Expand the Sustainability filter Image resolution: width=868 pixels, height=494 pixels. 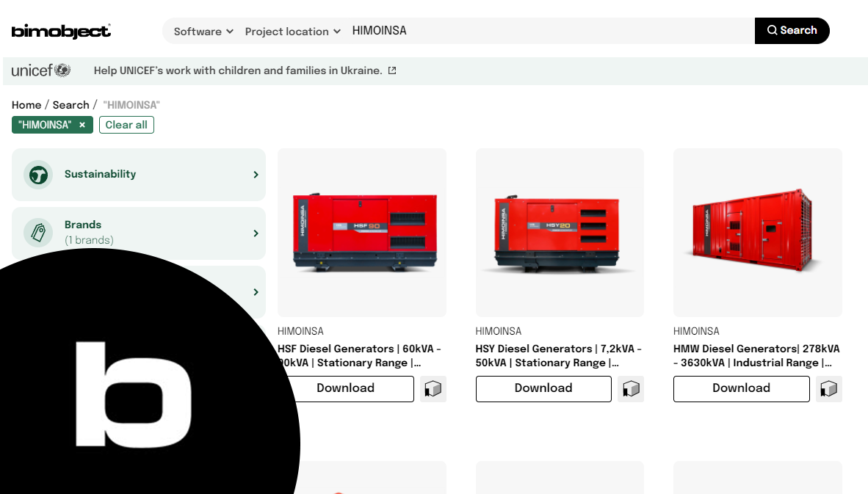[138, 174]
